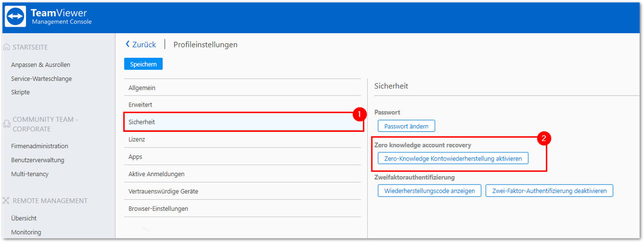The image size is (644, 243).
Task: Click the Profileinstellungen page title
Action: click(x=205, y=45)
